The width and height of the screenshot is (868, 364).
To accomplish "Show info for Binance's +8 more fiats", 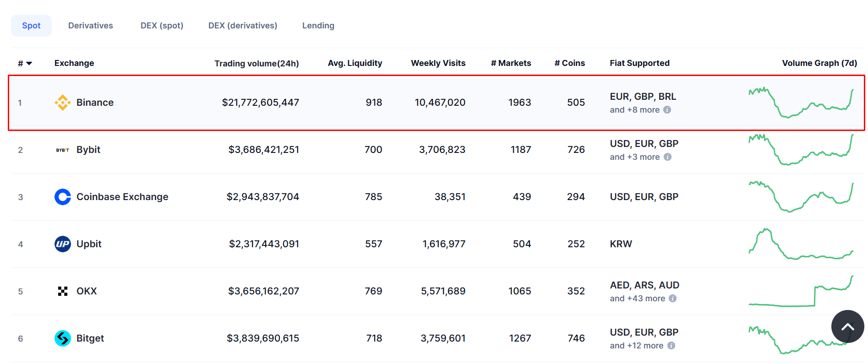I will point(667,110).
